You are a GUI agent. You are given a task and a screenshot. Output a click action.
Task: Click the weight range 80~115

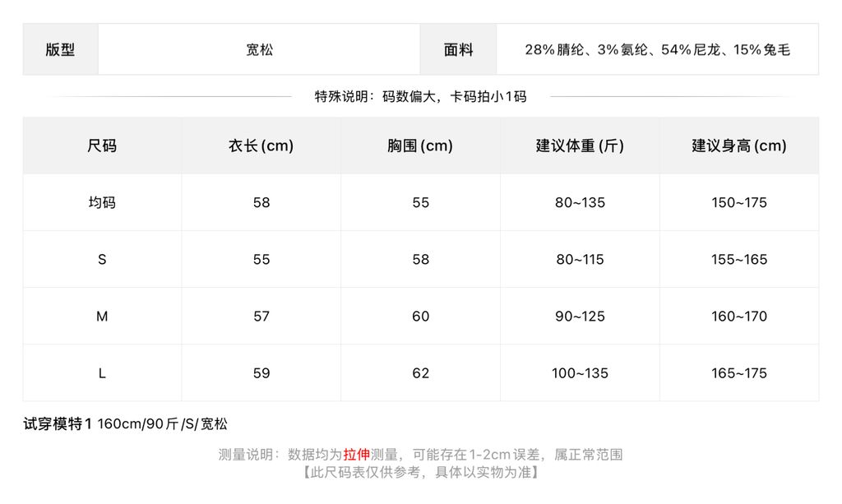[x=580, y=260]
